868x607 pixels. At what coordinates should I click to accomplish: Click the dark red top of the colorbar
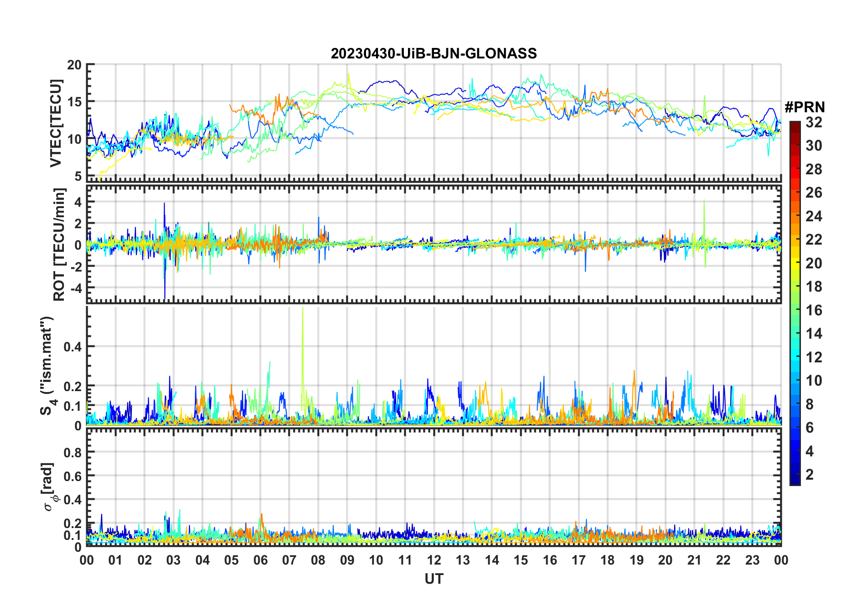[795, 125]
